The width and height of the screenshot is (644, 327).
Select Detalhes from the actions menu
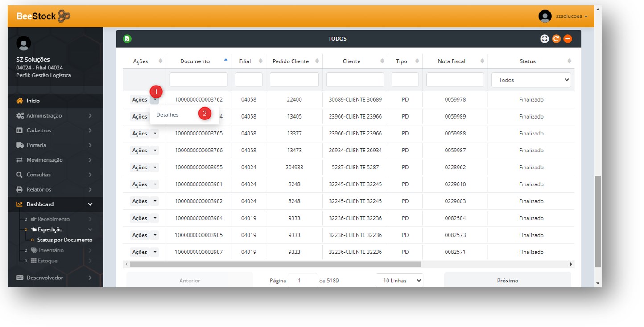(x=168, y=115)
